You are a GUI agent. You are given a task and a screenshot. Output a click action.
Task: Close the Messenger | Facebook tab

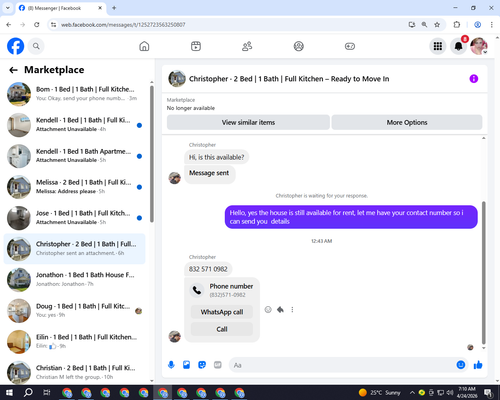[x=100, y=8]
